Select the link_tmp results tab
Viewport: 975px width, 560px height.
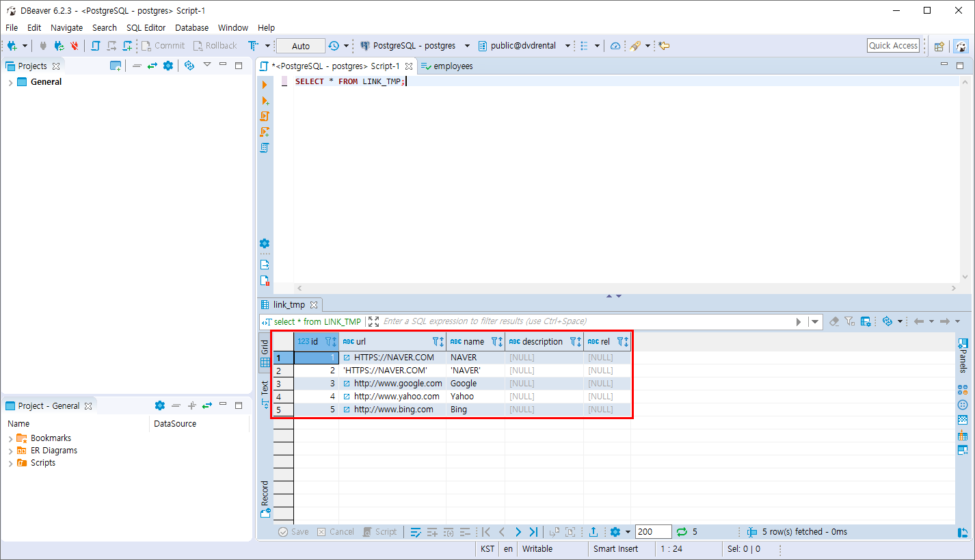point(290,304)
